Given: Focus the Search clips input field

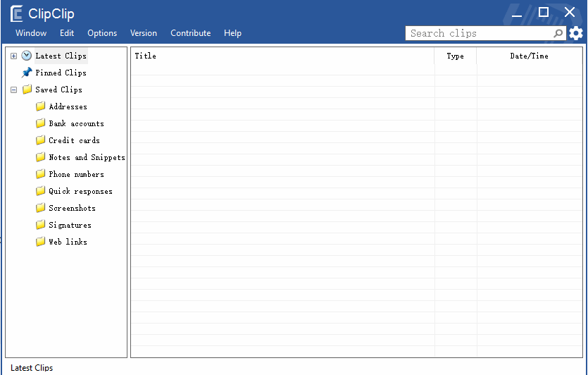Looking at the screenshot, I should pyautogui.click(x=480, y=33).
